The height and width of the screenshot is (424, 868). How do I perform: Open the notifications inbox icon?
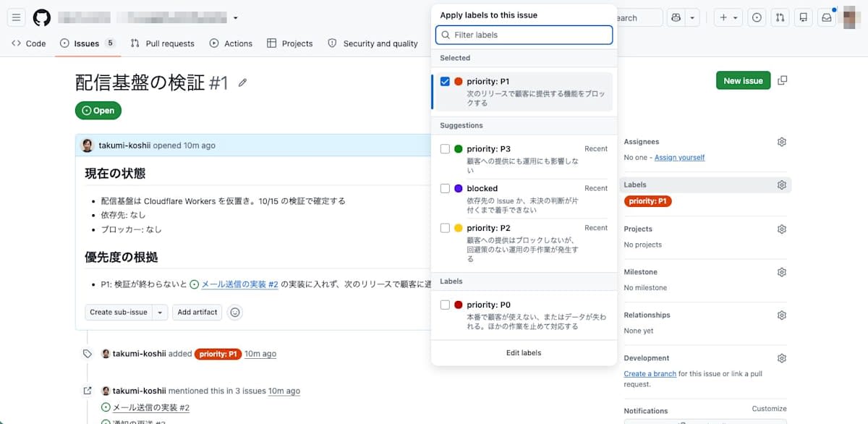(x=826, y=17)
